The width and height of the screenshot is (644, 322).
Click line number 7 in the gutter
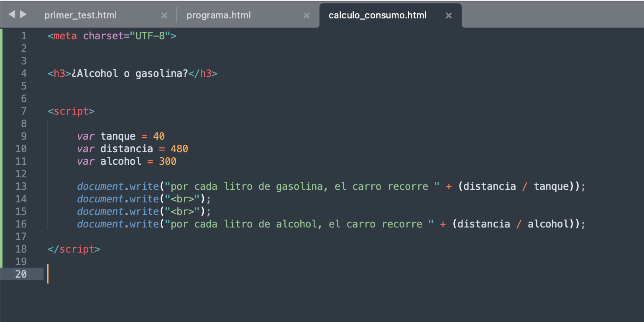coord(23,111)
